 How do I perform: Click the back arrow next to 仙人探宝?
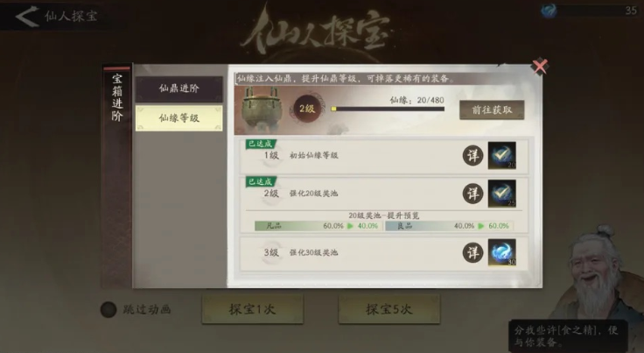pos(27,17)
